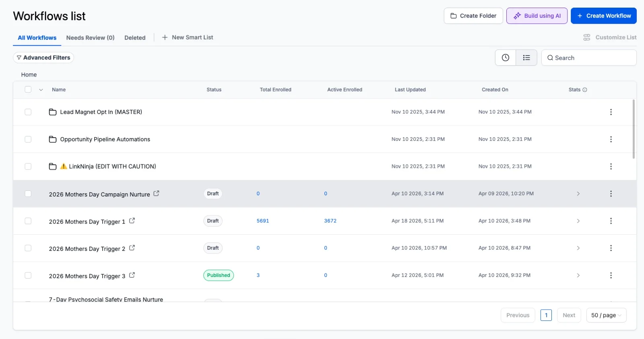This screenshot has width=644, height=339.
Task: Open the recent history clock view
Action: [x=506, y=58]
